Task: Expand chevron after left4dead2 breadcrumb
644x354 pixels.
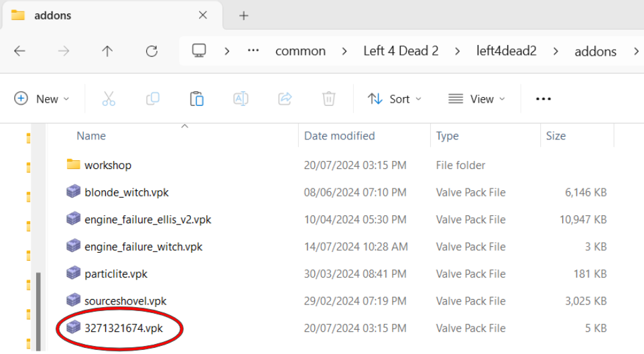Action: click(556, 52)
